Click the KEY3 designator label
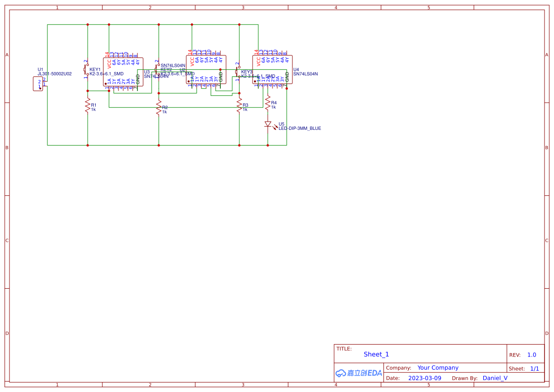This screenshot has width=554, height=392. [246, 72]
